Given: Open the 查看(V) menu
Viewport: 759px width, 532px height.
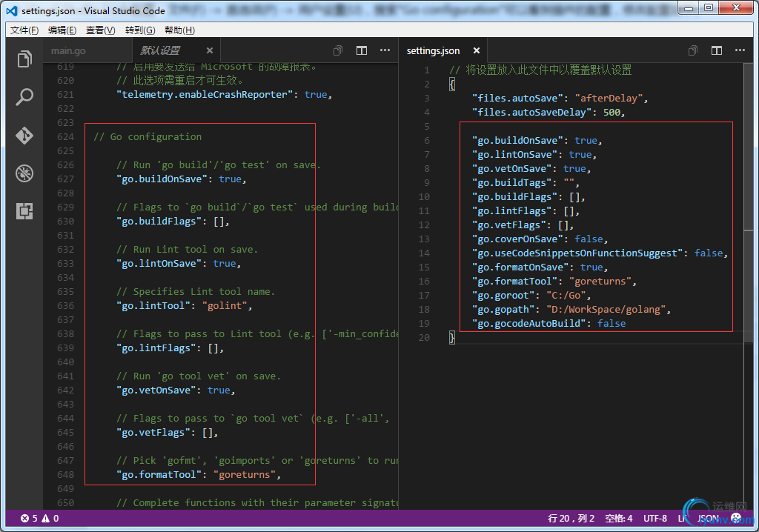Looking at the screenshot, I should pyautogui.click(x=100, y=30).
